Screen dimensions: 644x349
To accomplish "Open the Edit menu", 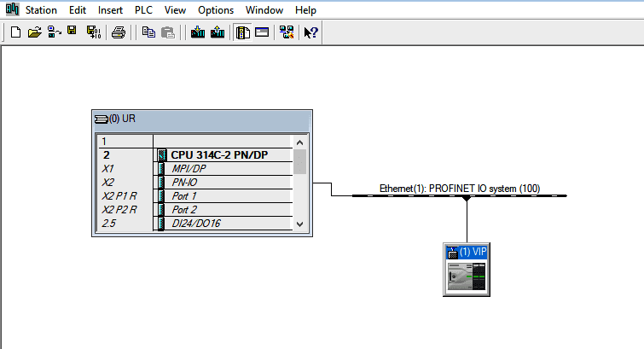I will pos(78,10).
